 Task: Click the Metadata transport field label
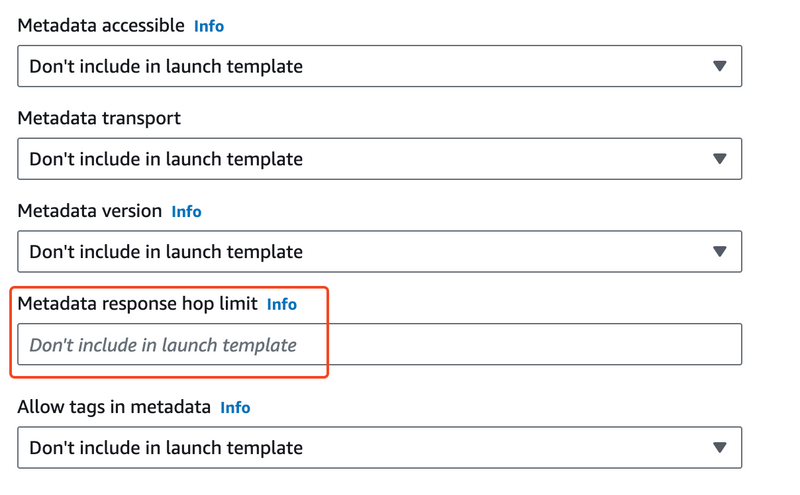[x=99, y=118]
